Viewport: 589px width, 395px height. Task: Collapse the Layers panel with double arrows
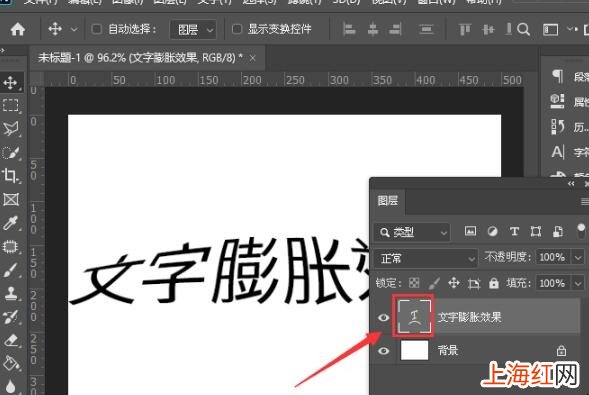[571, 184]
